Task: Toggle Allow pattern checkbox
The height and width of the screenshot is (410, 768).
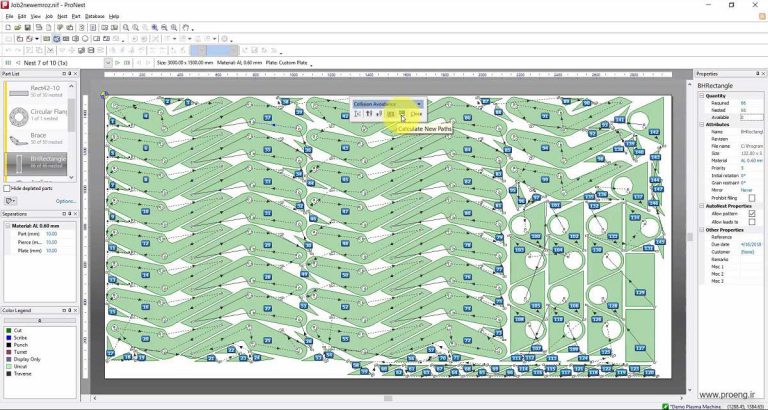Action: (751, 214)
